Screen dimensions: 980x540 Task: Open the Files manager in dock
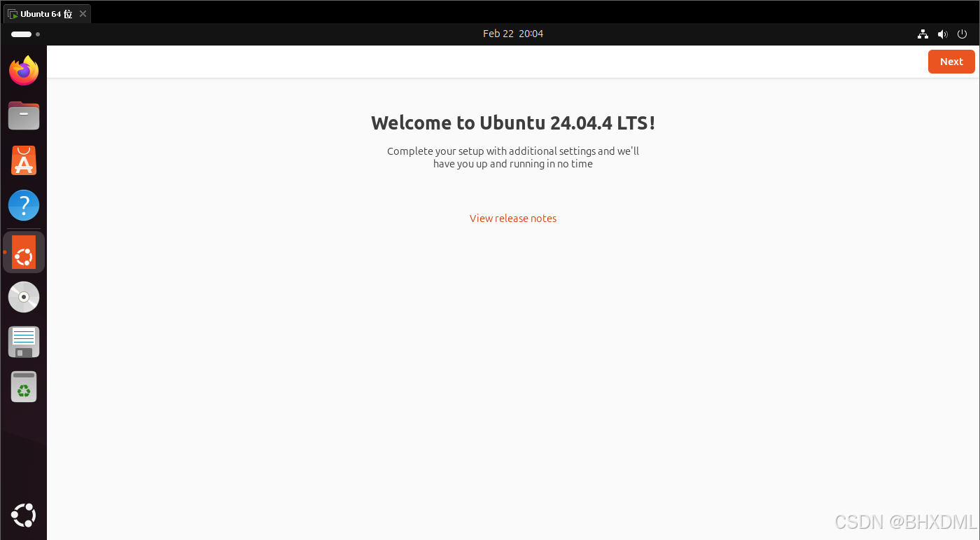coord(24,116)
